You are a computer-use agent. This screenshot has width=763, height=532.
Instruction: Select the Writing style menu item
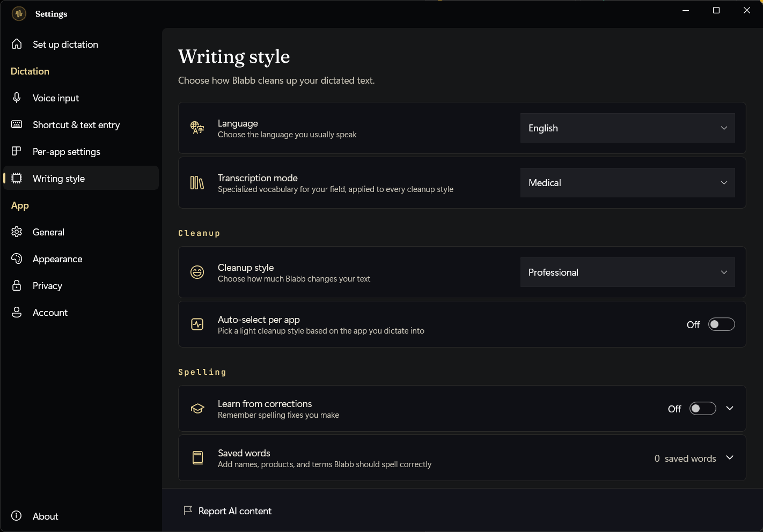[81, 178]
